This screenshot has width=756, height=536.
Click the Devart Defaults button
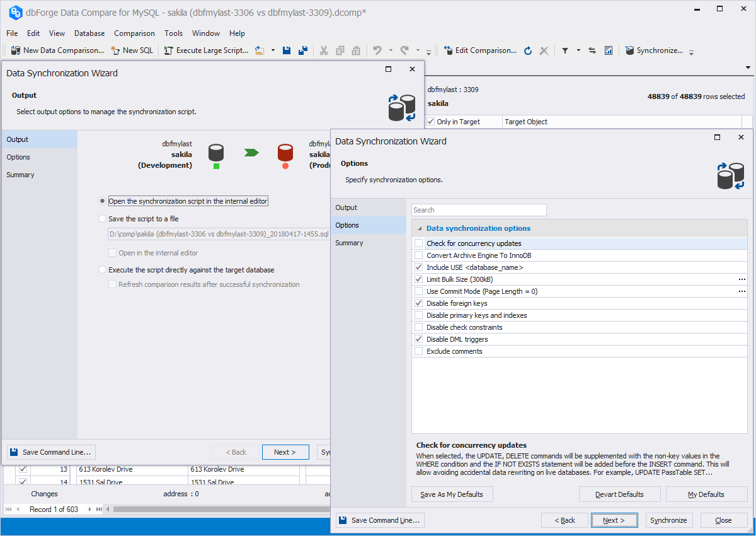[x=619, y=494]
